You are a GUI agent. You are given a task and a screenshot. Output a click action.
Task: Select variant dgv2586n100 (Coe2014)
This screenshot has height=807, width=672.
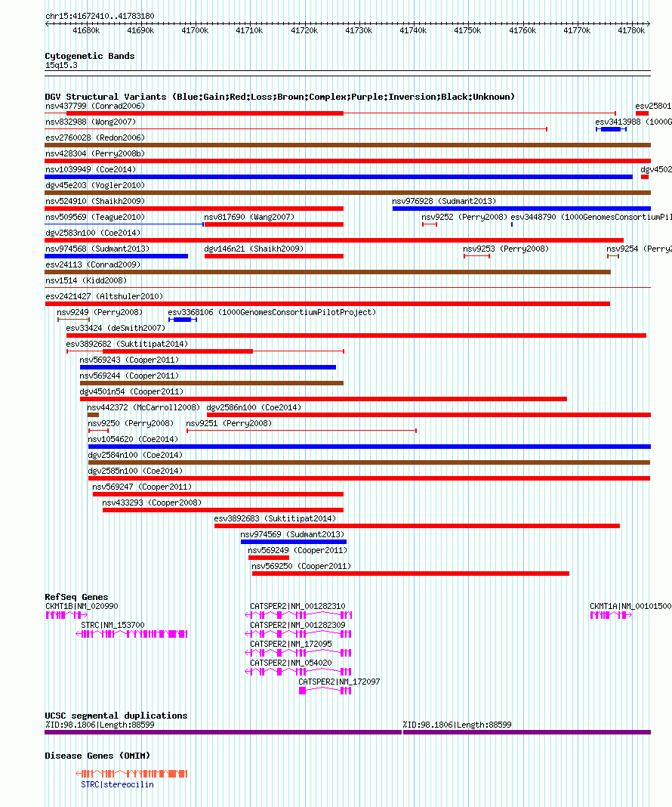[x=254, y=407]
